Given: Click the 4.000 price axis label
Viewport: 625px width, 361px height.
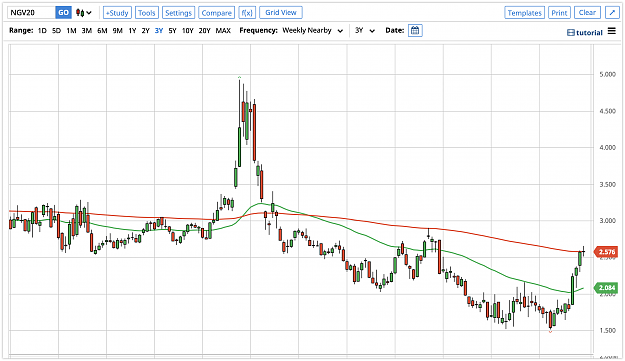Looking at the screenshot, I should tap(607, 148).
